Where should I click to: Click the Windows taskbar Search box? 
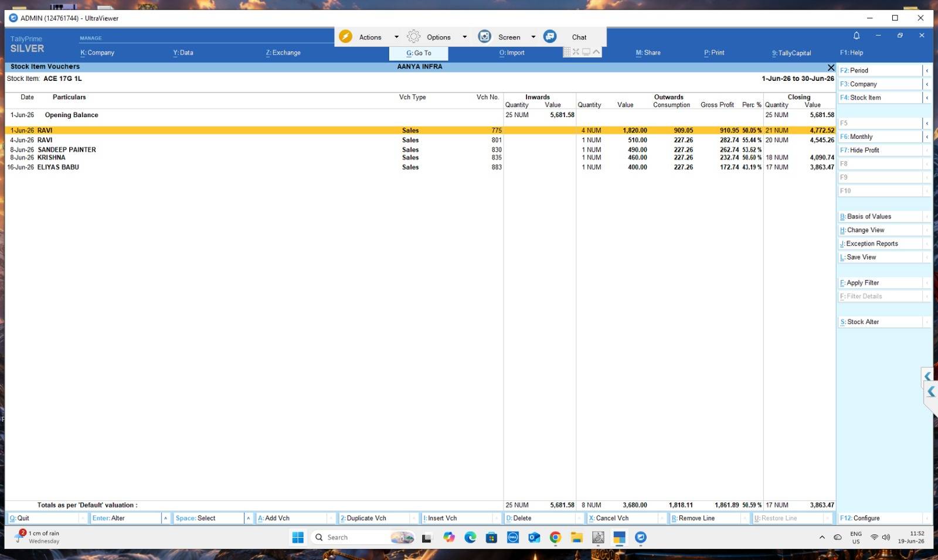363,537
